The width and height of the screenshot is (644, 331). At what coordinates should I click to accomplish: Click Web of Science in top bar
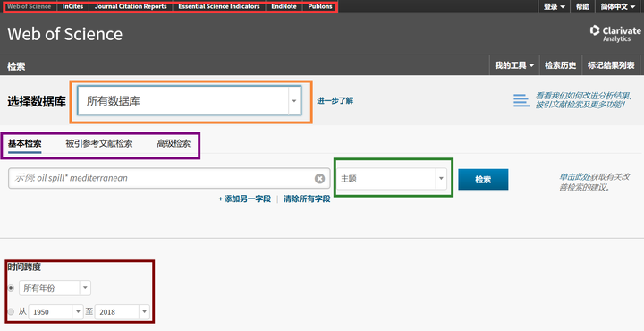click(x=30, y=6)
